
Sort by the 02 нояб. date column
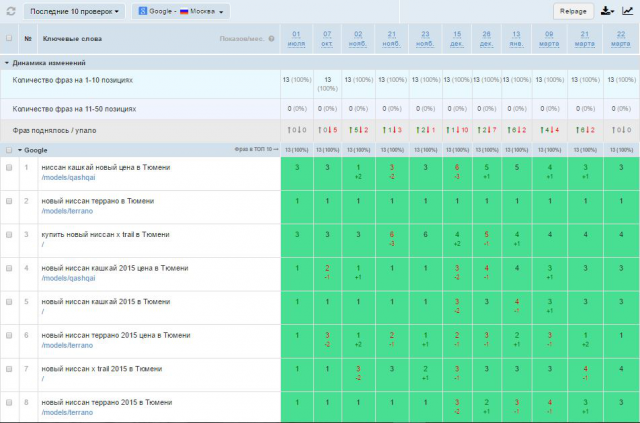[358, 39]
